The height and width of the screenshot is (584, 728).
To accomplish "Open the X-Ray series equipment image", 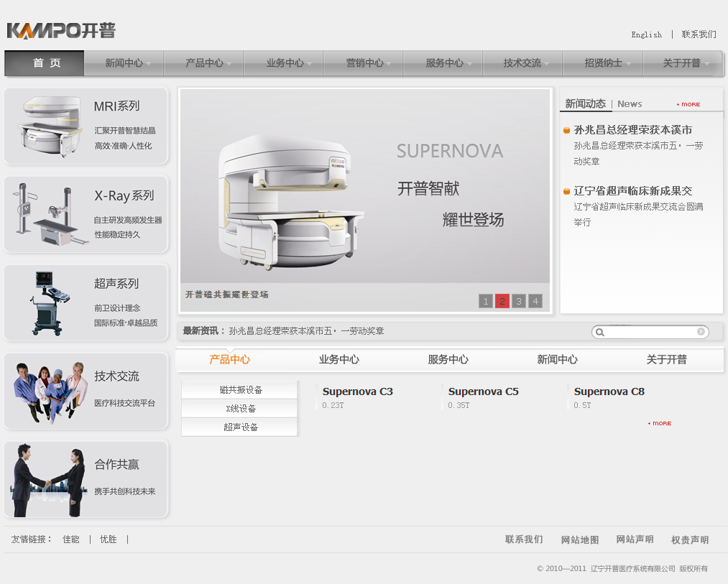I will (49, 214).
